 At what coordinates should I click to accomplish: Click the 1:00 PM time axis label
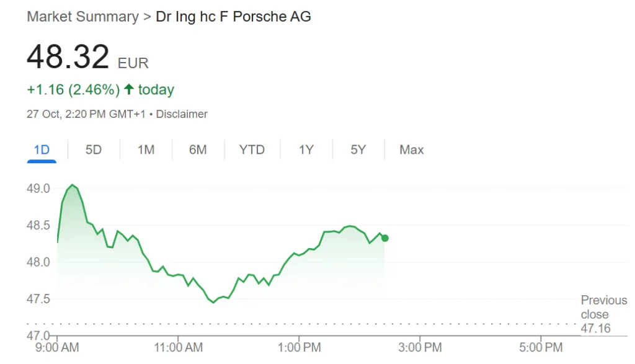click(300, 347)
